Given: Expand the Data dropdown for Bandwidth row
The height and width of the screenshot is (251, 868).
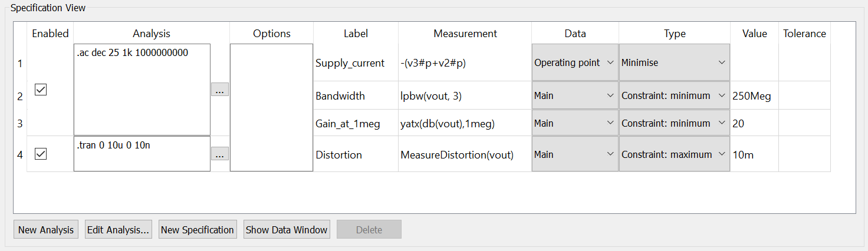Looking at the screenshot, I should pyautogui.click(x=575, y=95).
